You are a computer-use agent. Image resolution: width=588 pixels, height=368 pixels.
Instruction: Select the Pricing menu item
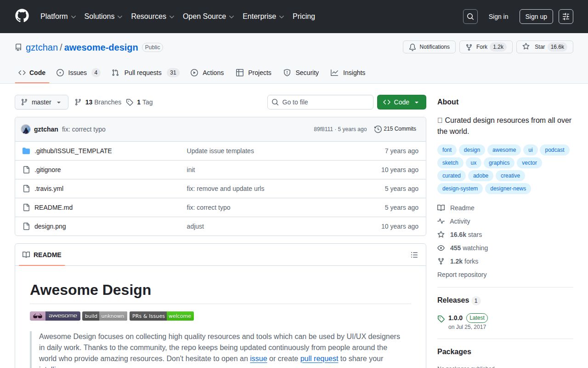tap(304, 17)
